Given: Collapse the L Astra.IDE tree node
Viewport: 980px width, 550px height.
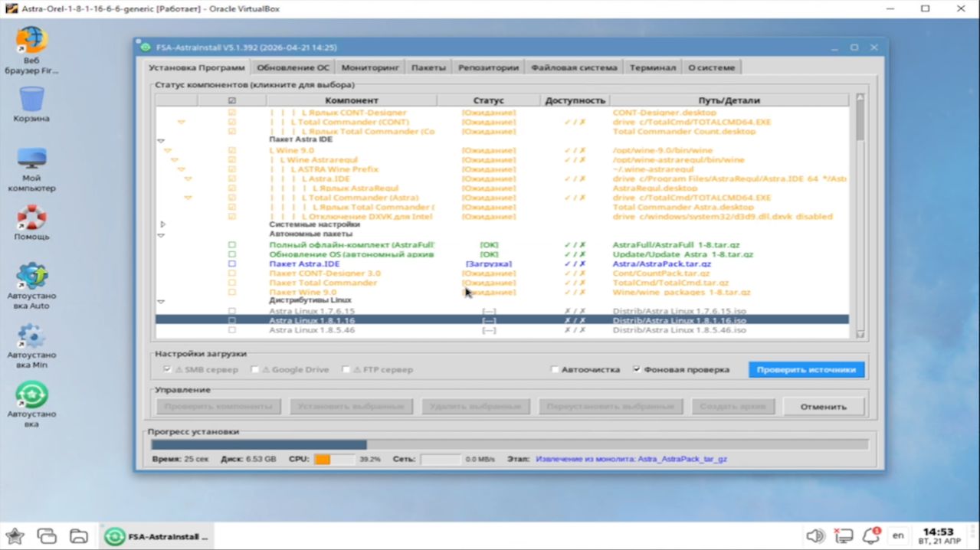Looking at the screenshot, I should (x=188, y=178).
